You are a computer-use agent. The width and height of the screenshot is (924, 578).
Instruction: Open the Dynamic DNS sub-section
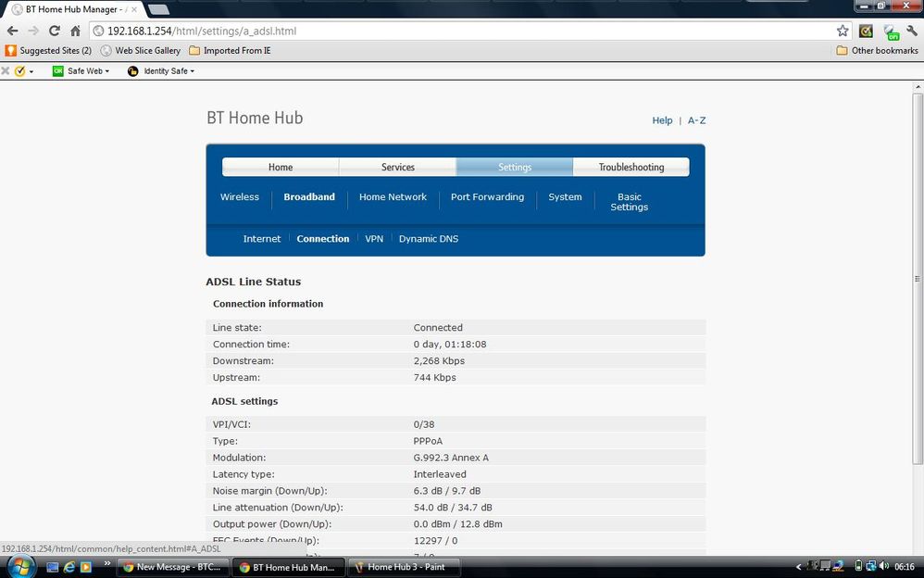click(429, 239)
